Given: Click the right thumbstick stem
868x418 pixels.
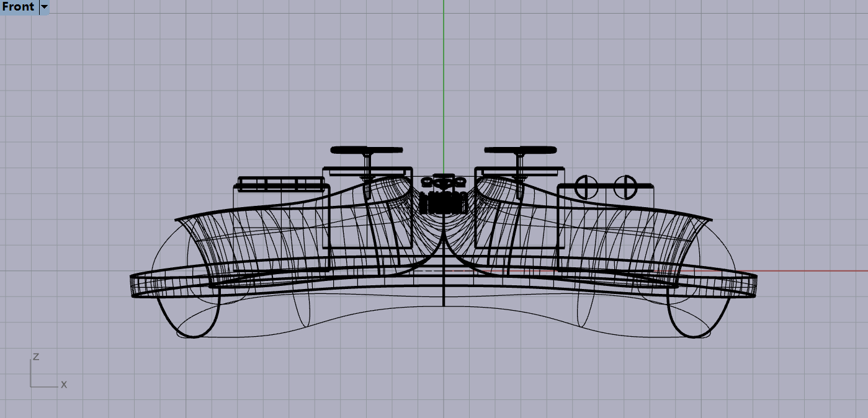Looking at the screenshot, I should click(x=520, y=162).
